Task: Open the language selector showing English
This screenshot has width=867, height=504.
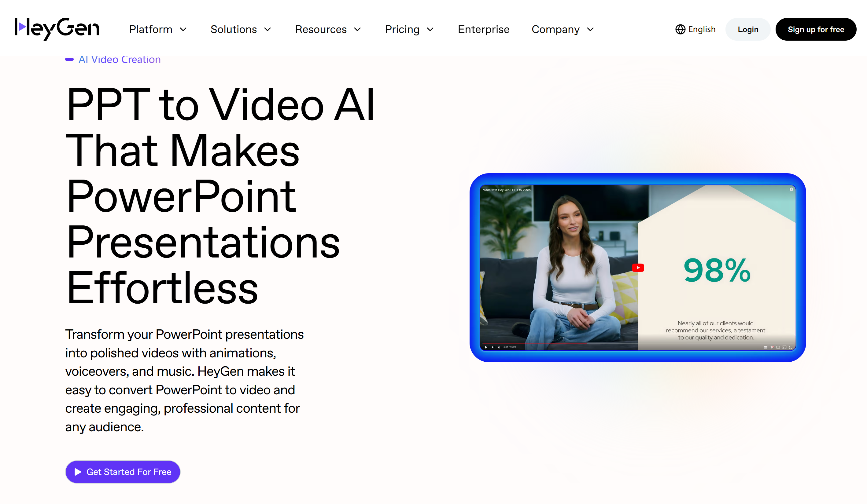Action: coord(695,29)
